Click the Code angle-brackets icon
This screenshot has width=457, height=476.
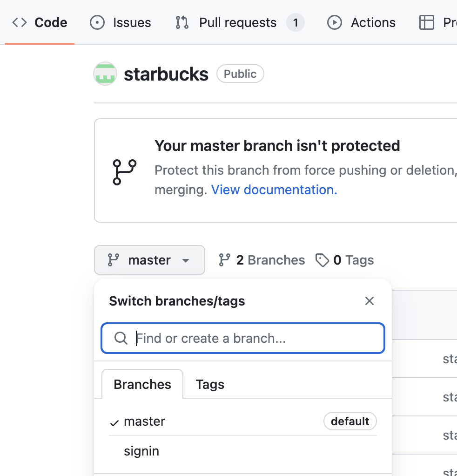coord(20,22)
